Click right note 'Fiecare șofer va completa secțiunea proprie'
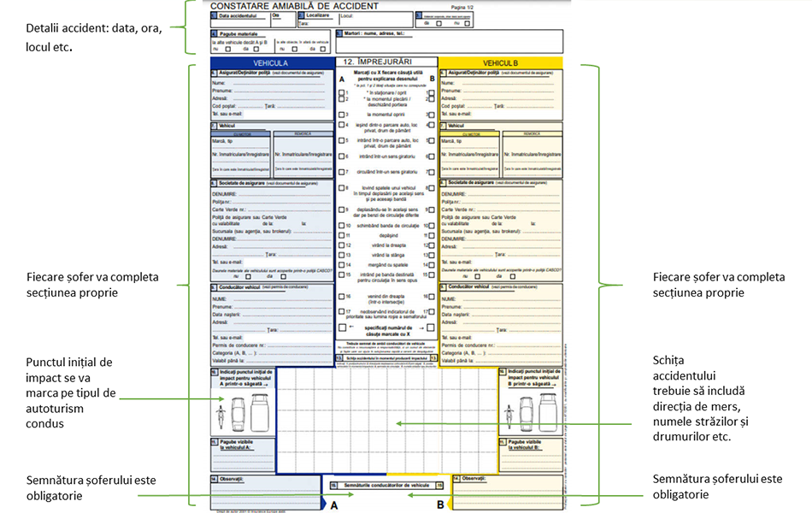Image resolution: width=812 pixels, height=513 pixels. [719, 285]
